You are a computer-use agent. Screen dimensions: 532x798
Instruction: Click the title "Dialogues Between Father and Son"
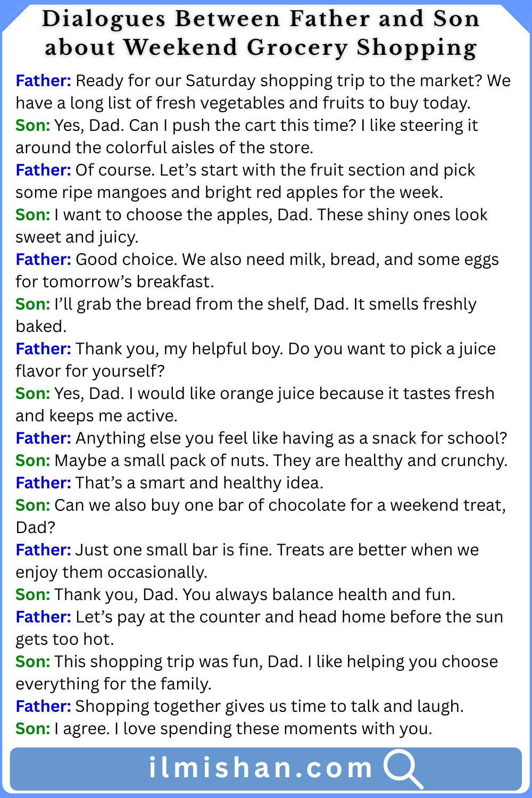[261, 19]
